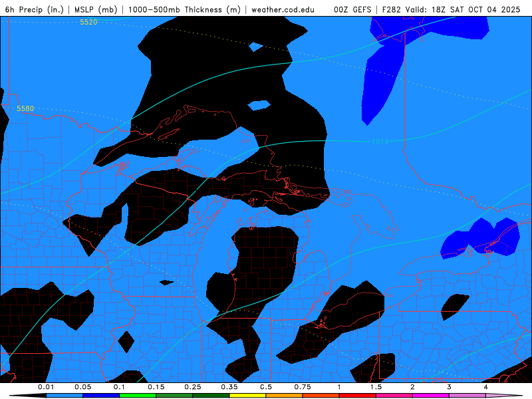Viewport: 532px width, 399px height.
Task: Click the 3 inch legend value
Action: (450, 387)
